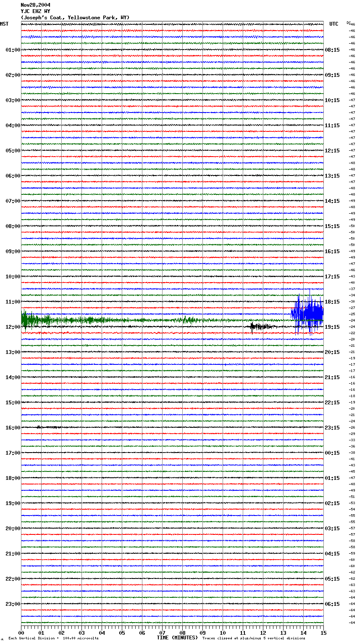357x644 pixels.
Task: Click the 06:00 MST time label
Action: [13, 176]
